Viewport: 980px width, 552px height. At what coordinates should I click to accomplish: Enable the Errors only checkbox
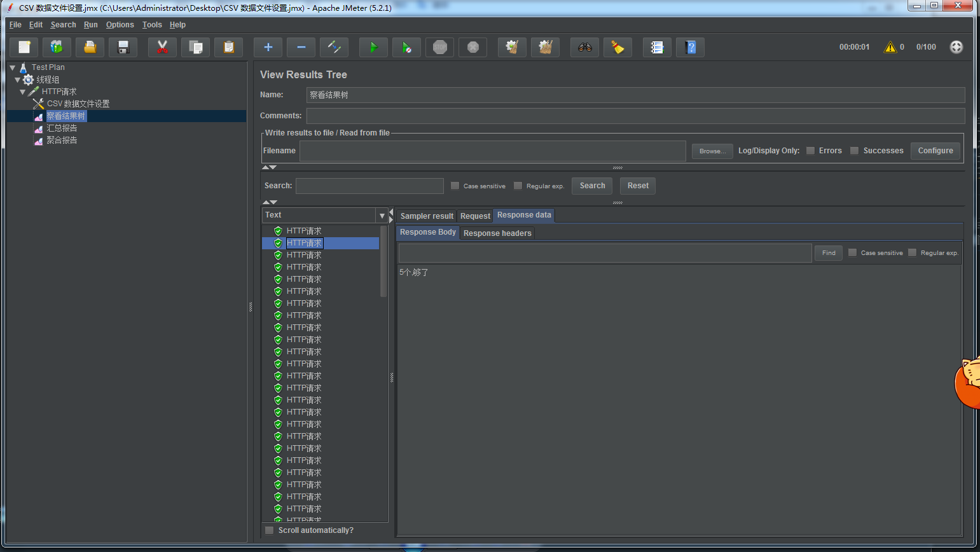(x=810, y=151)
